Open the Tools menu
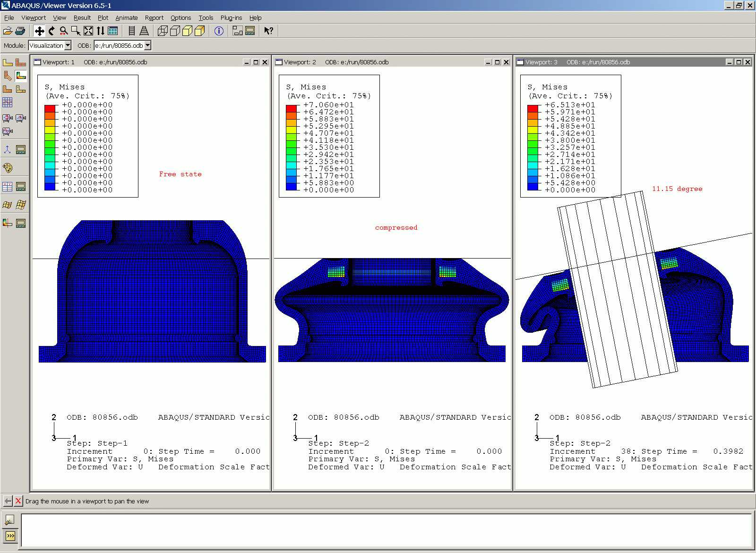The image size is (756, 553). coord(206,18)
